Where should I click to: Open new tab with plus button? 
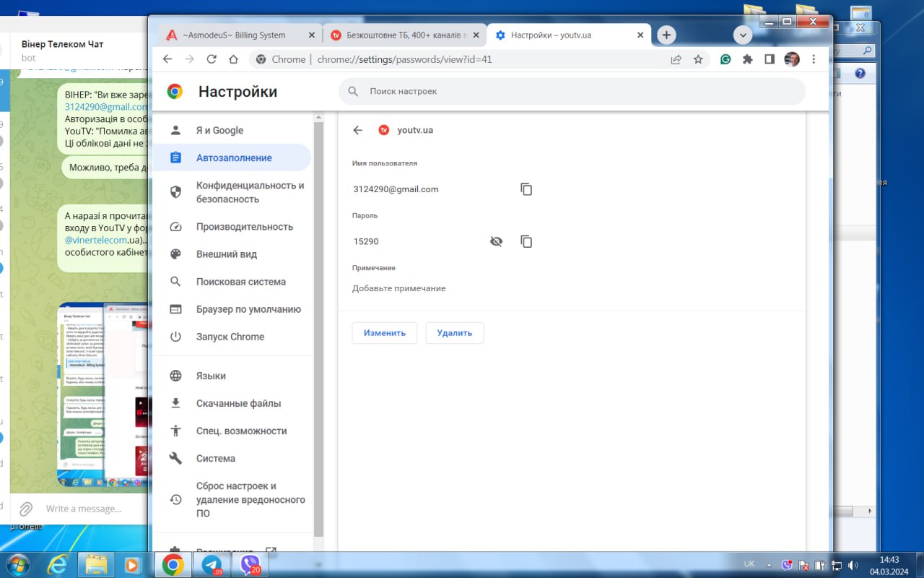coord(666,35)
